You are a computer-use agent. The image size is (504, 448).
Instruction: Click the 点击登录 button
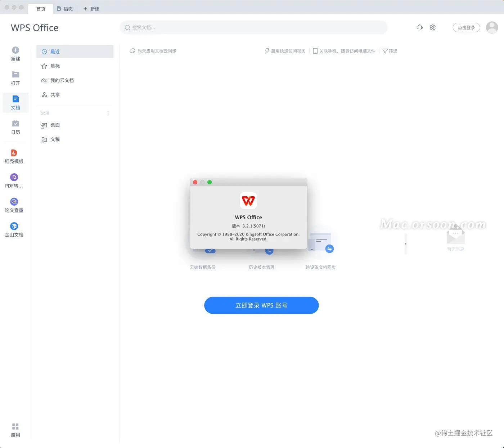[466, 27]
